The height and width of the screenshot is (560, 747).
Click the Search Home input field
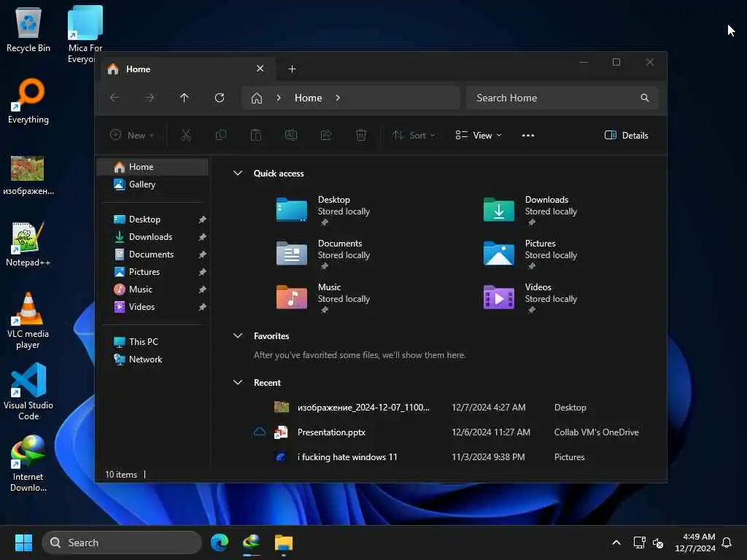click(562, 98)
